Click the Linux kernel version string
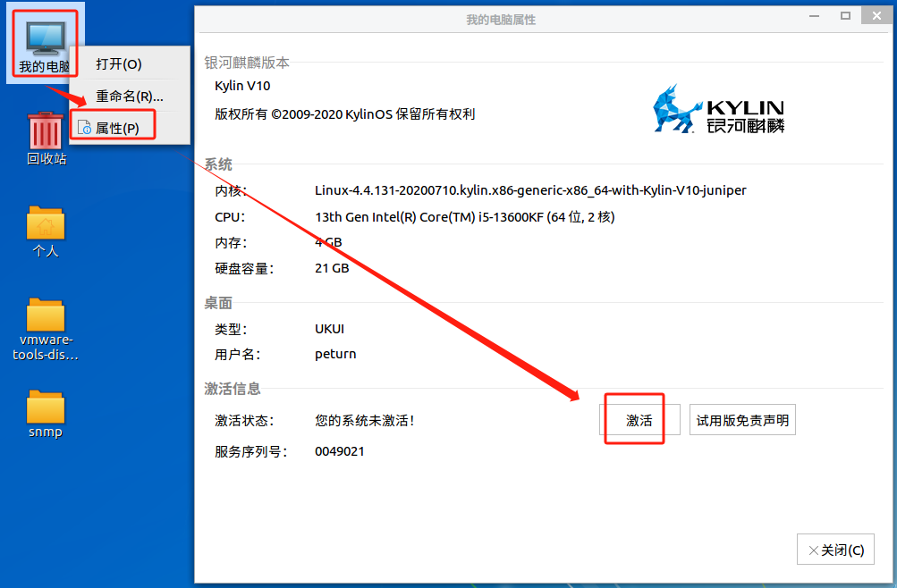 pos(530,190)
